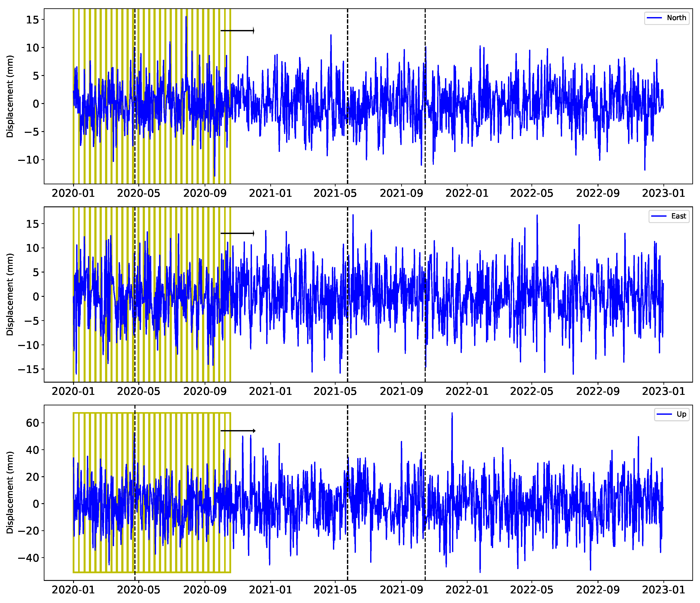700x603 pixels.
Task: Click the −40 y-tick of Up plot
Action: [x=29, y=558]
